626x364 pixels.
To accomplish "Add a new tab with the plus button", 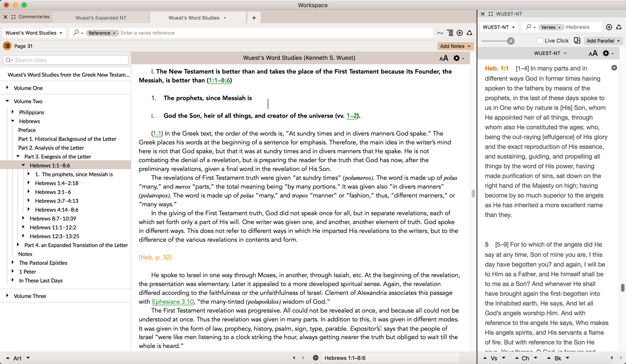I will click(254, 18).
